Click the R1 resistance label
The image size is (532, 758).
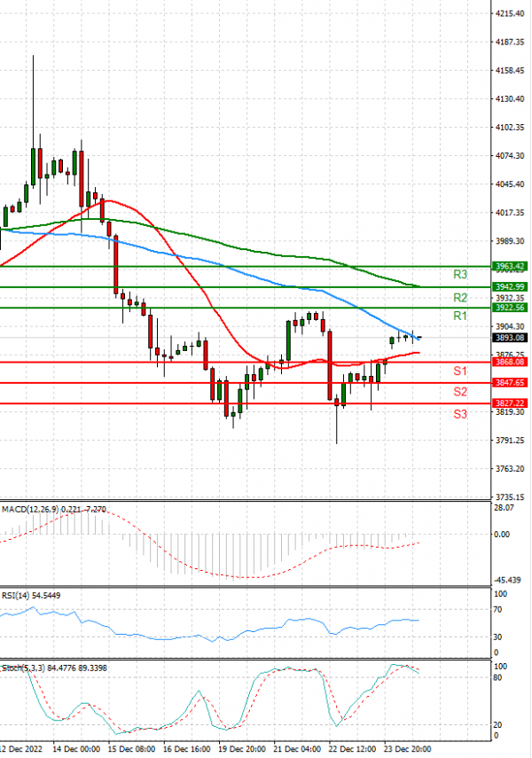[460, 316]
